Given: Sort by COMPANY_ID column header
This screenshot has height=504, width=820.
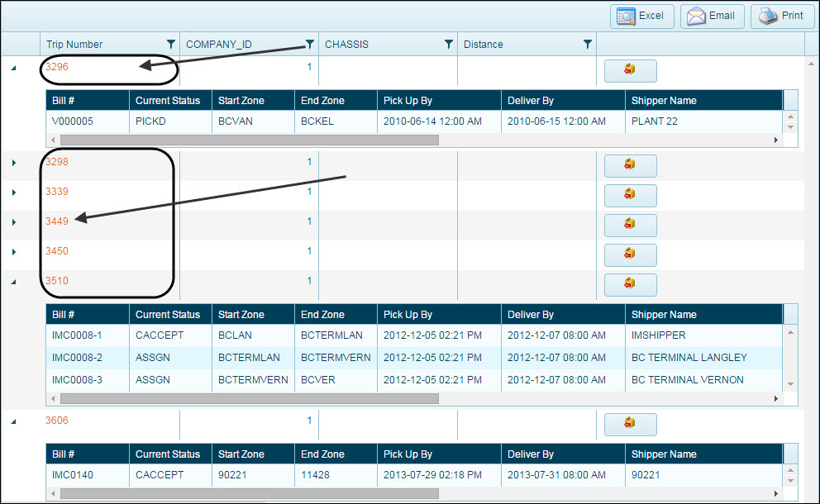Looking at the screenshot, I should [218, 45].
